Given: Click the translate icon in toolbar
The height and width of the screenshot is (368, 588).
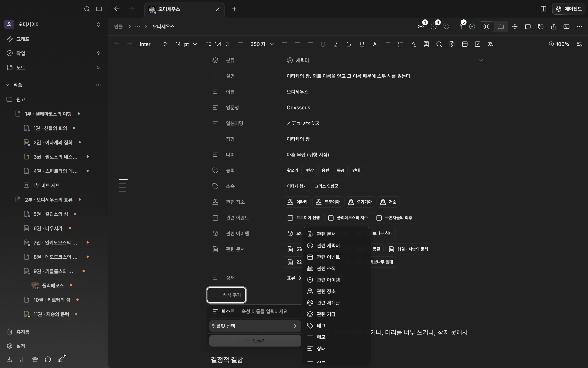Looking at the screenshot, I should point(490,44).
